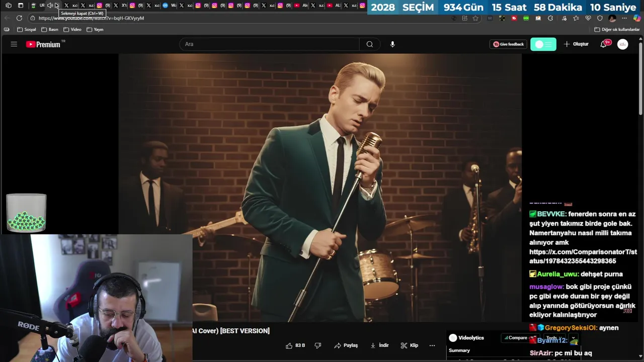The image size is (644, 362).
Task: Click the red square extension icon
Action: click(x=514, y=18)
